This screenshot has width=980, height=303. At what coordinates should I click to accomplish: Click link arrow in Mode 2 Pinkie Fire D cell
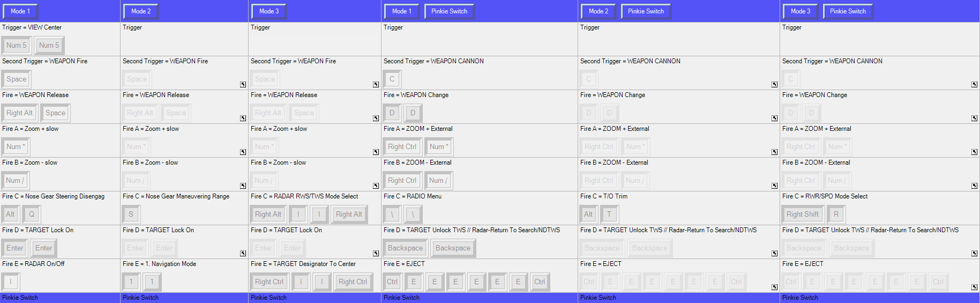tap(774, 254)
